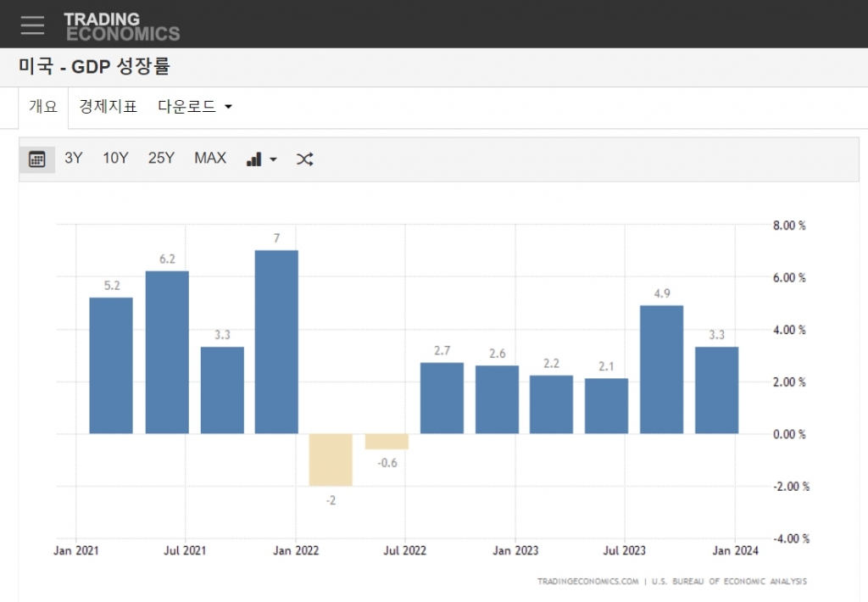868x602 pixels.
Task: Select the MAX time range
Action: pyautogui.click(x=210, y=158)
